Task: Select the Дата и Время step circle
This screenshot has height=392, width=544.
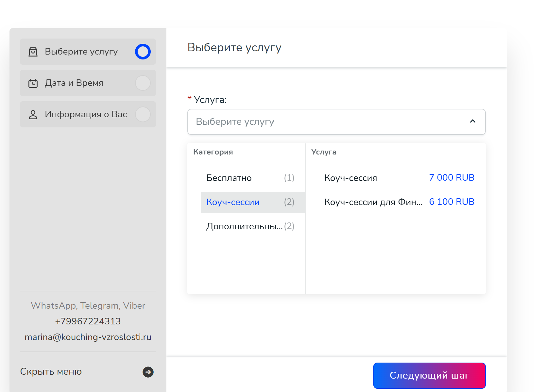Action: point(143,83)
